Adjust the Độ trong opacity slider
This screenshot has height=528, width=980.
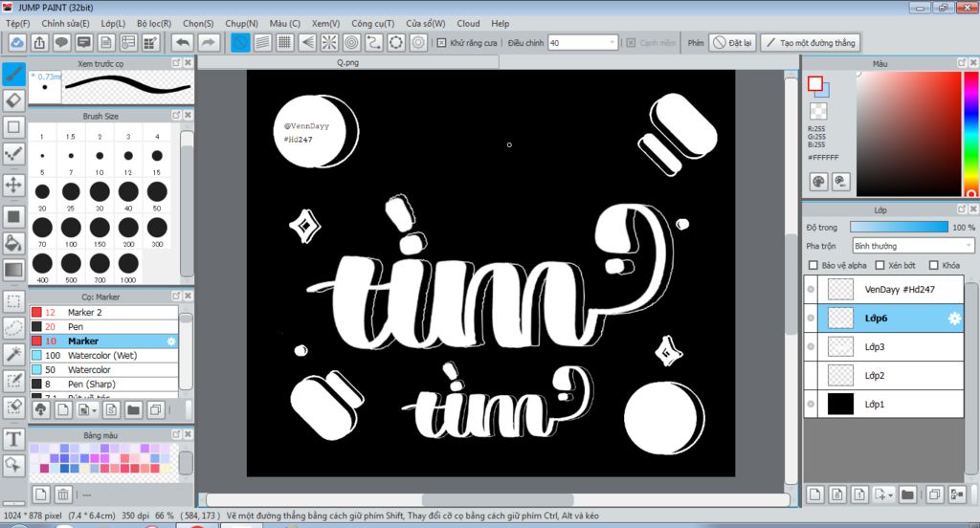click(x=900, y=227)
